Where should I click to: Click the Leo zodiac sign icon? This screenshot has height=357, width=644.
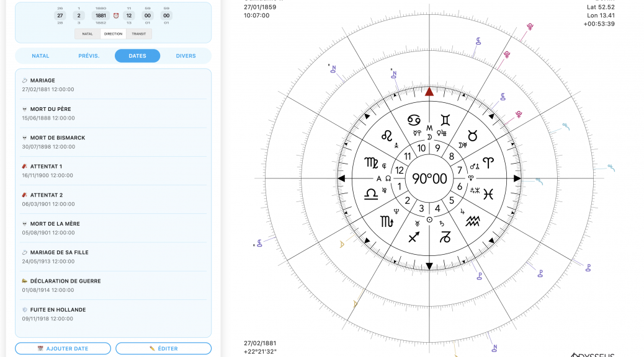click(387, 135)
